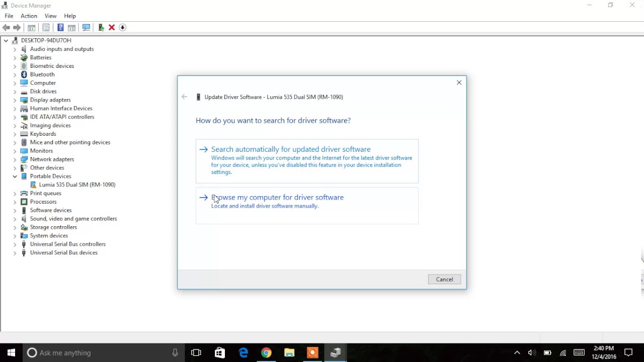Viewport: 644px width, 362px height.
Task: Click the battery tray icon
Action: [547, 353]
